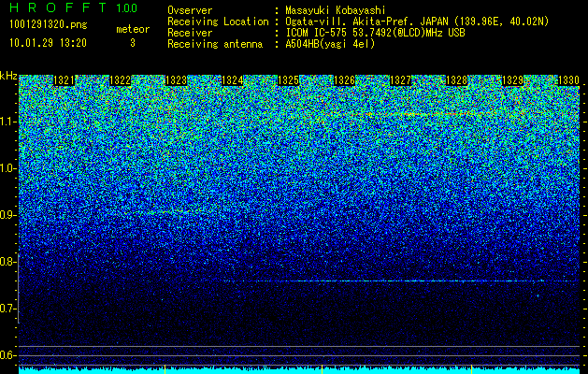Viewport: 588px width, 374px height.
Task: Click frequency axis label 0.9
Action: point(7,215)
